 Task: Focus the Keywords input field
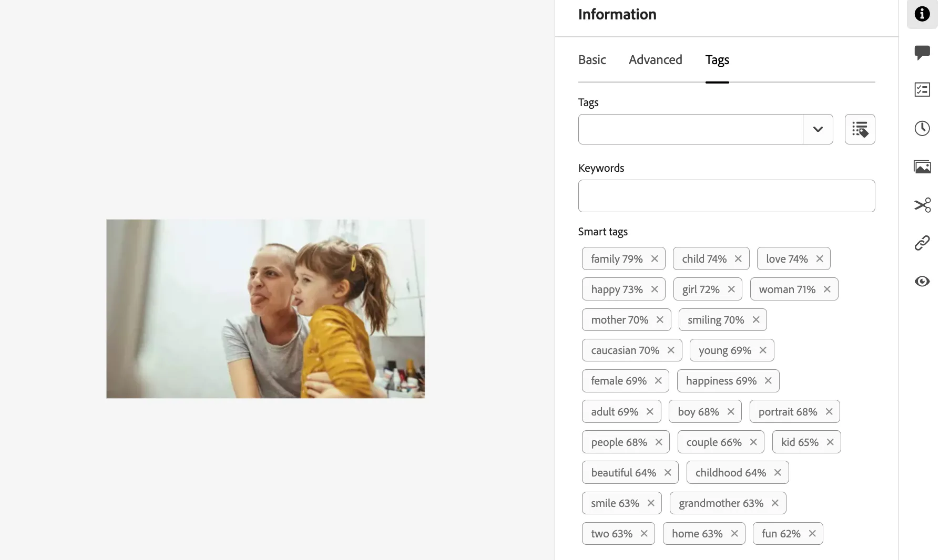727,196
